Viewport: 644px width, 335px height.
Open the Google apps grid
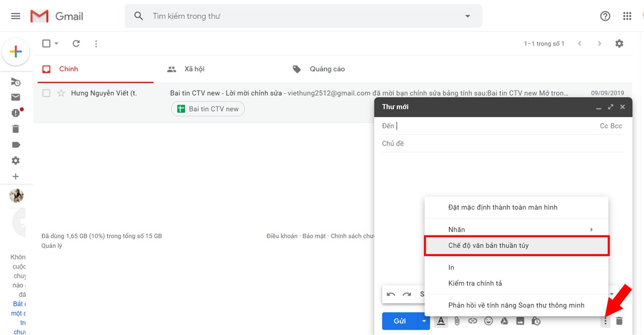[627, 16]
